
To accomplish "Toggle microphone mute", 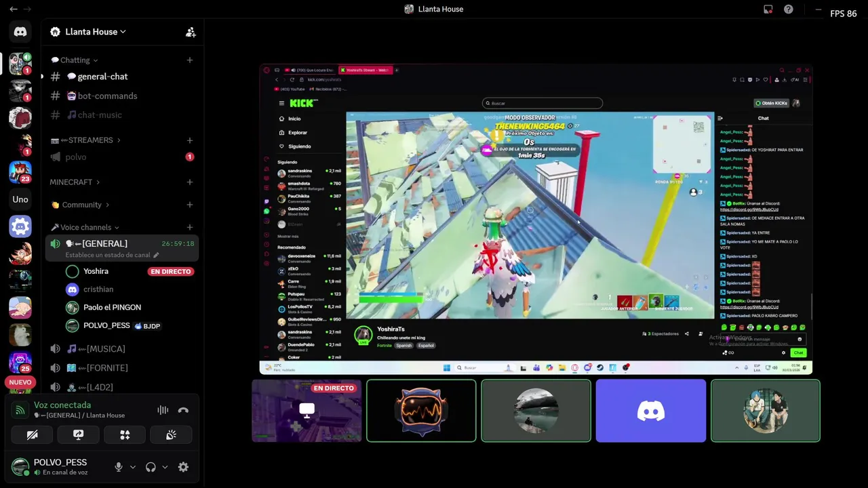I will pyautogui.click(x=119, y=467).
